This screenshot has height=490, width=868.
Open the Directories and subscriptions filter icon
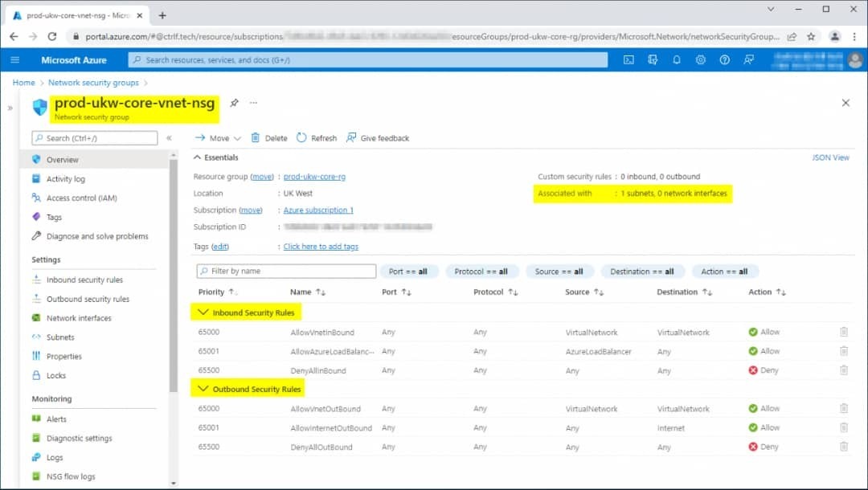[x=653, y=59]
